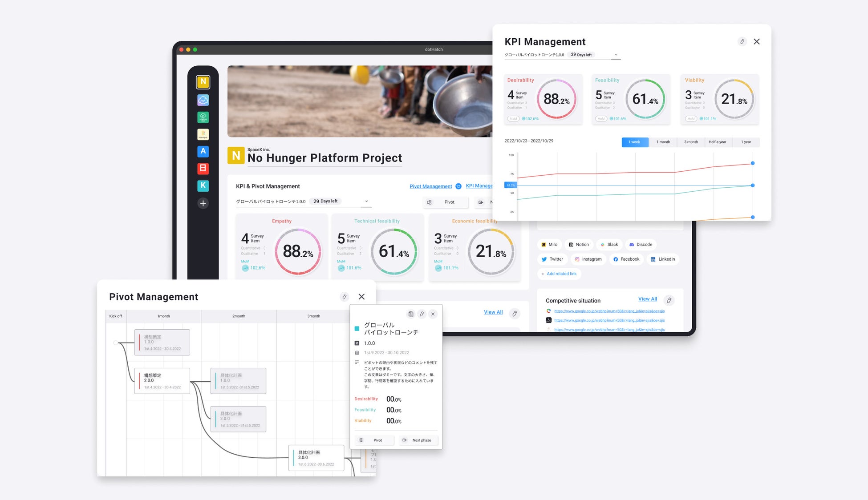Click Add related link
This screenshot has height=500, width=868.
point(559,274)
